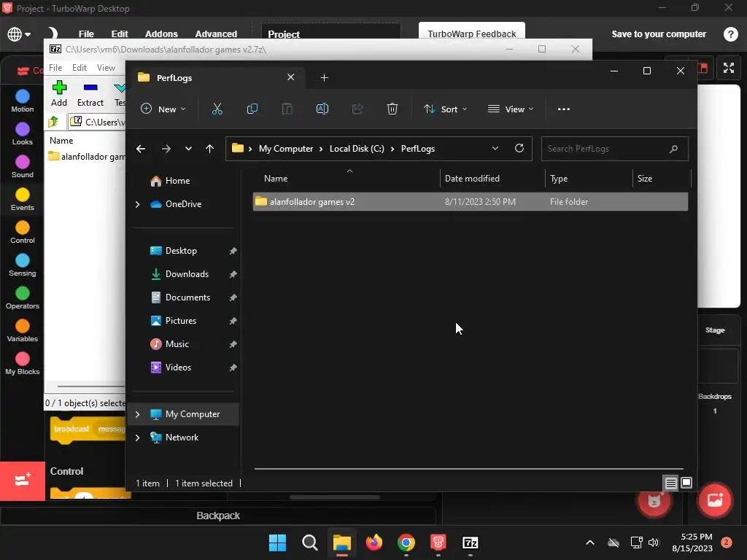The image size is (747, 560).
Task: Click the Paste icon in Explorer toolbar
Action: point(287,109)
